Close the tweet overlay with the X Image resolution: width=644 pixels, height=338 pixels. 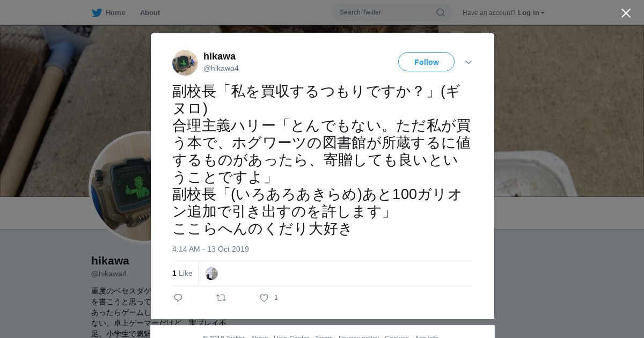pyautogui.click(x=626, y=13)
